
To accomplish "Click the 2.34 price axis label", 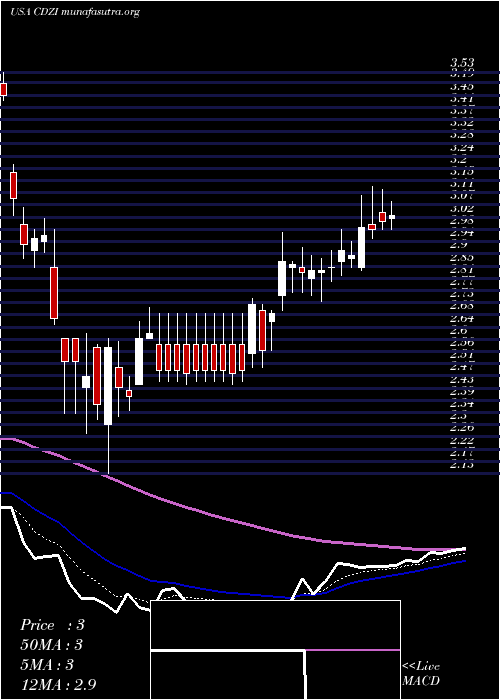I will pos(462,404).
